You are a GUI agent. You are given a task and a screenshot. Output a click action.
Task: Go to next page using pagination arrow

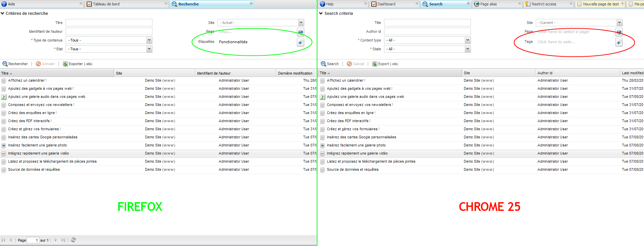[x=56, y=240]
